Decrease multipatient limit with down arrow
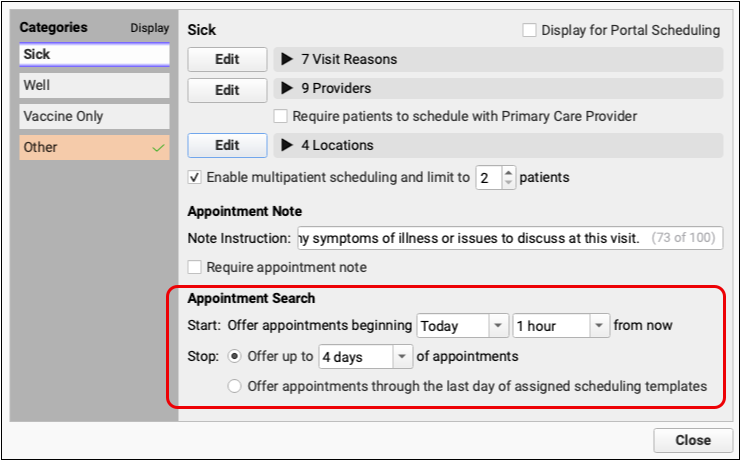Viewport: 740px width, 460px height. [x=508, y=183]
